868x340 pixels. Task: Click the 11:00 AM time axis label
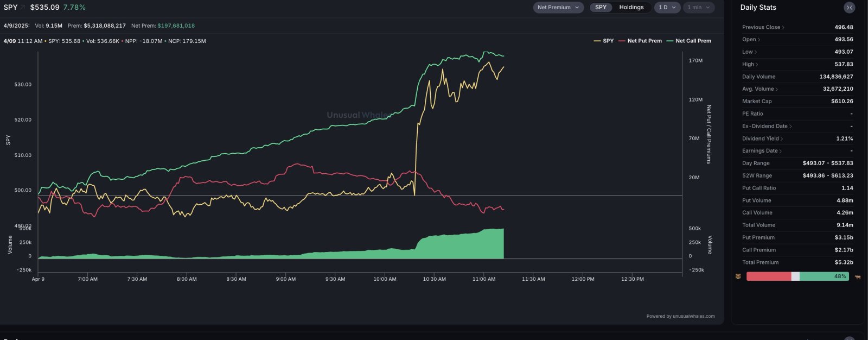pyautogui.click(x=484, y=279)
